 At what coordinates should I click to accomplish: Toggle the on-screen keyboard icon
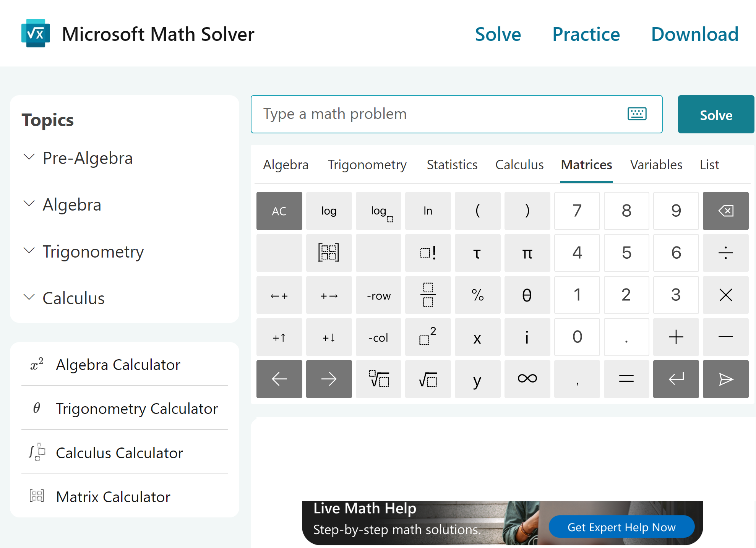coord(637,114)
